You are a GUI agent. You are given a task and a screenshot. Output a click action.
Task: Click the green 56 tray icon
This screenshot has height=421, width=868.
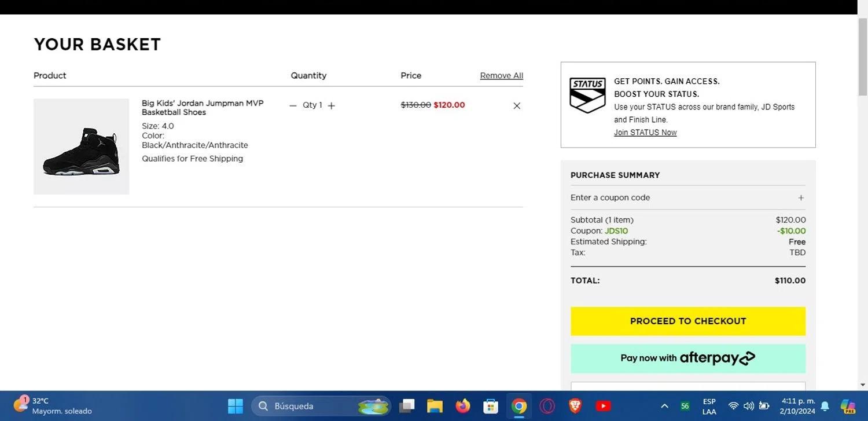(x=685, y=406)
